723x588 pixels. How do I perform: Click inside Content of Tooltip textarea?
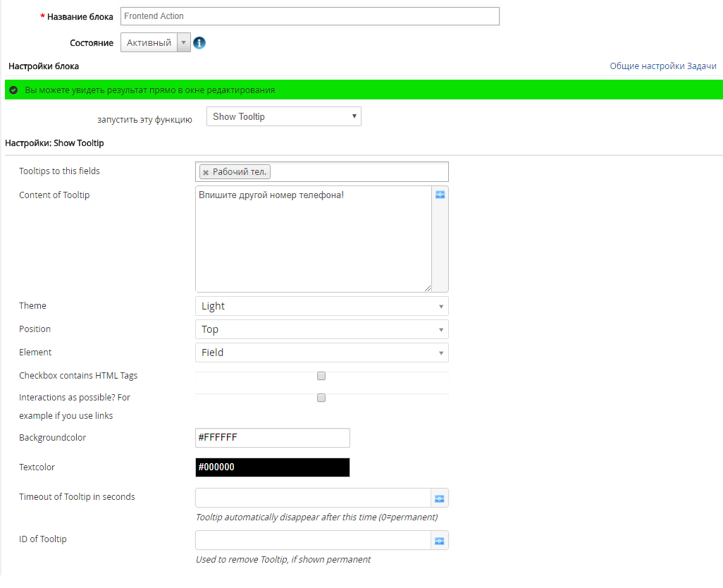coord(313,240)
